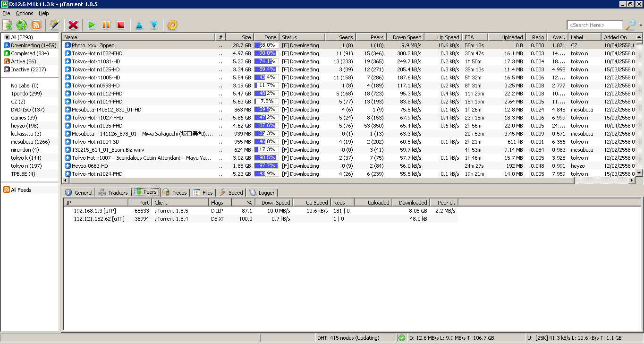This screenshot has height=344, width=644.
Task: Open the Speed tab
Action: coord(231,192)
